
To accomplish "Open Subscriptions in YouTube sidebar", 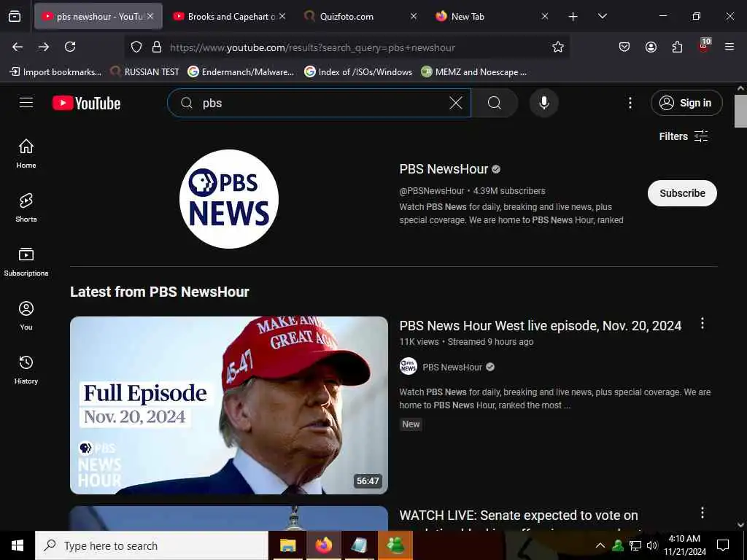I will click(x=26, y=262).
